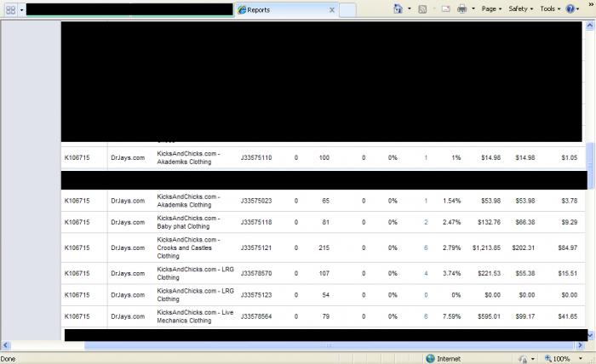Click the $9.29 commission value
This screenshot has width=596, height=364.
coord(570,222)
